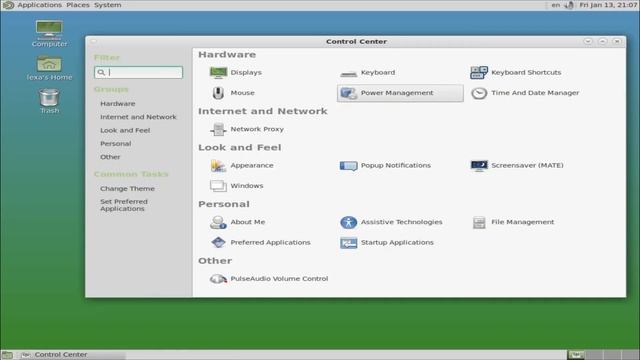
Task: Click the Preferred Applications label
Action: 270,243
